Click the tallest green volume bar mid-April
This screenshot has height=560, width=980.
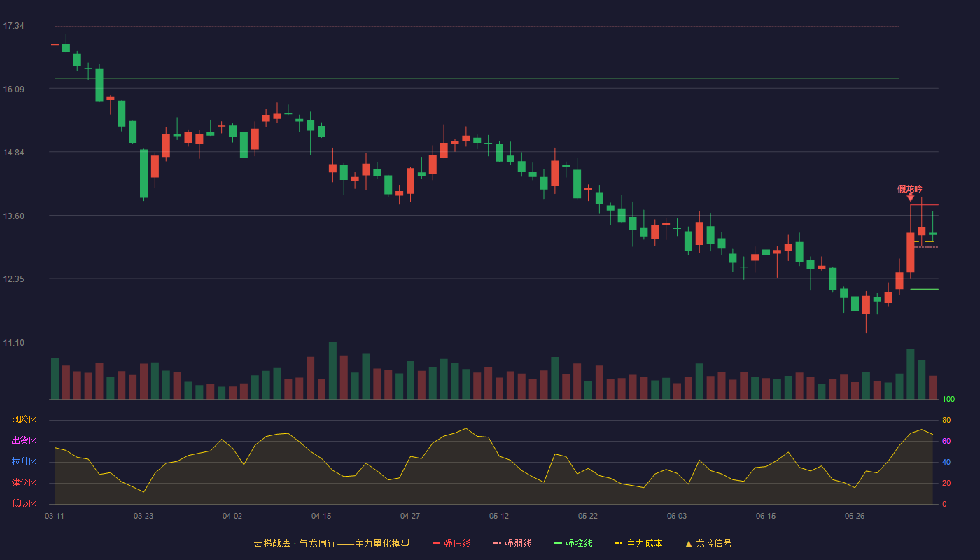pyautogui.click(x=332, y=370)
